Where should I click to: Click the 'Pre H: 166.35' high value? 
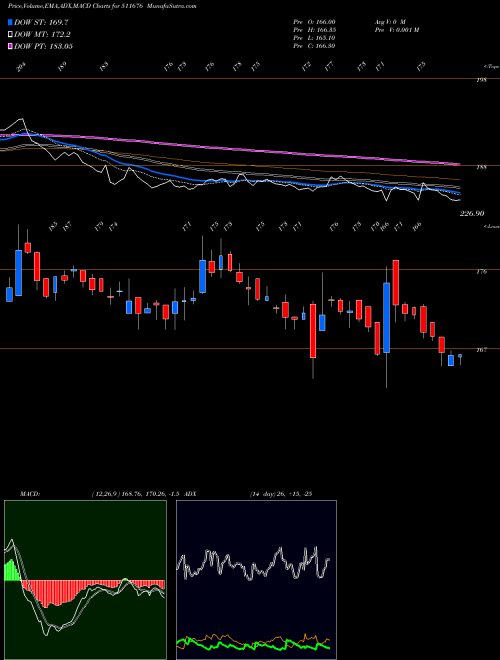[314, 30]
